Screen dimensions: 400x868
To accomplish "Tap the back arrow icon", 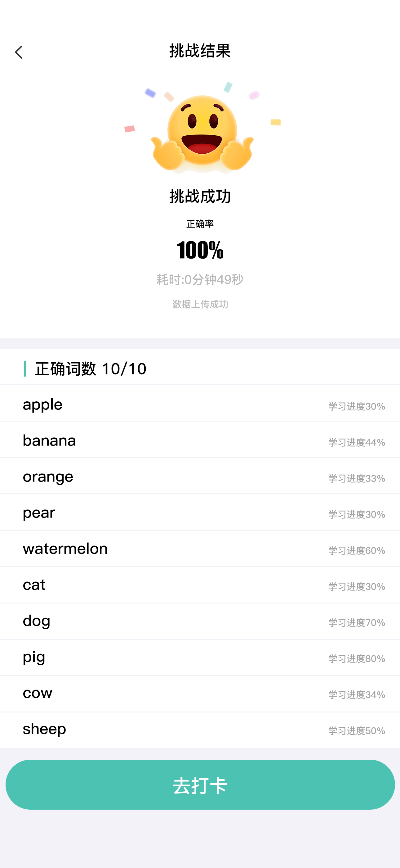I will [19, 52].
